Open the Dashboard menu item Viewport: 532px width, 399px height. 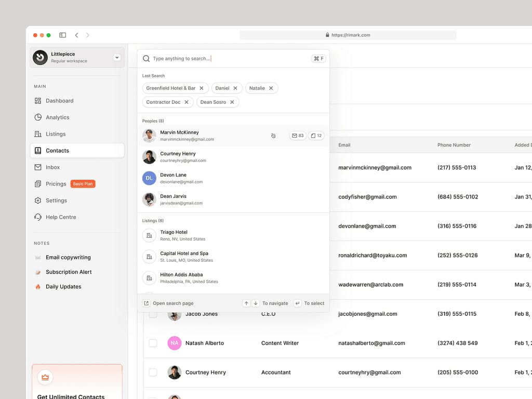77,101
